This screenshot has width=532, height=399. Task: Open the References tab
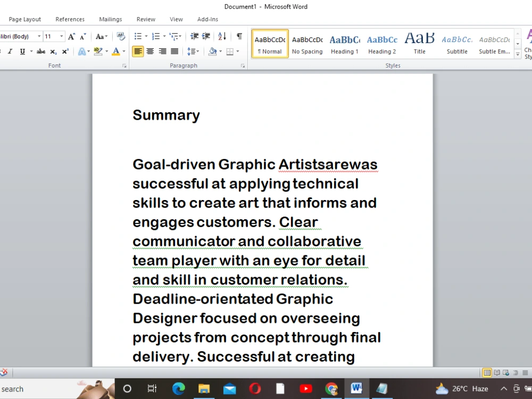tap(70, 19)
